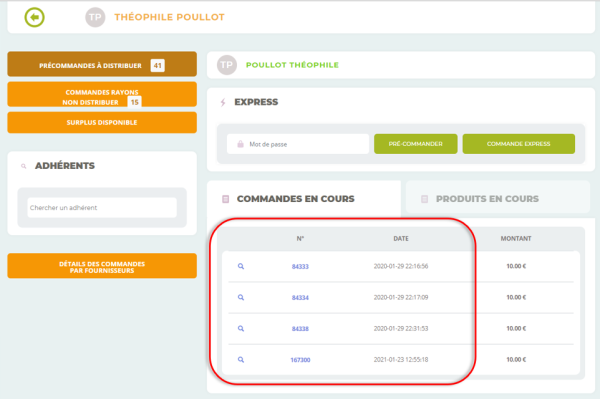Click the Pré-commander button
Screen dimensions: 600x399
click(x=416, y=144)
